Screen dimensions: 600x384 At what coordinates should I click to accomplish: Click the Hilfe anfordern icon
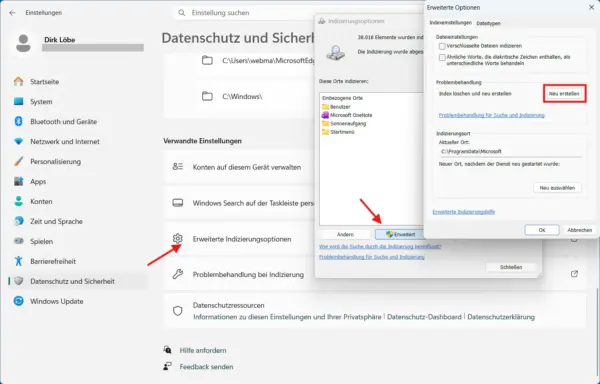coord(168,350)
